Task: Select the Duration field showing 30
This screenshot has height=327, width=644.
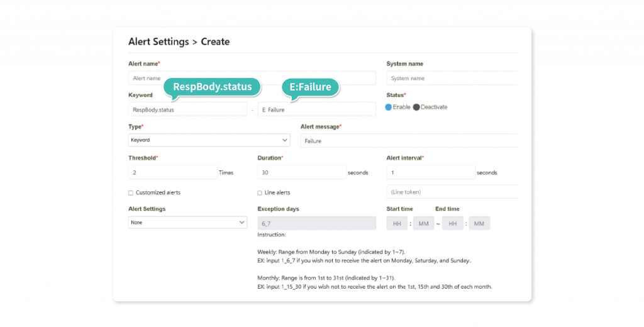Action: 301,172
